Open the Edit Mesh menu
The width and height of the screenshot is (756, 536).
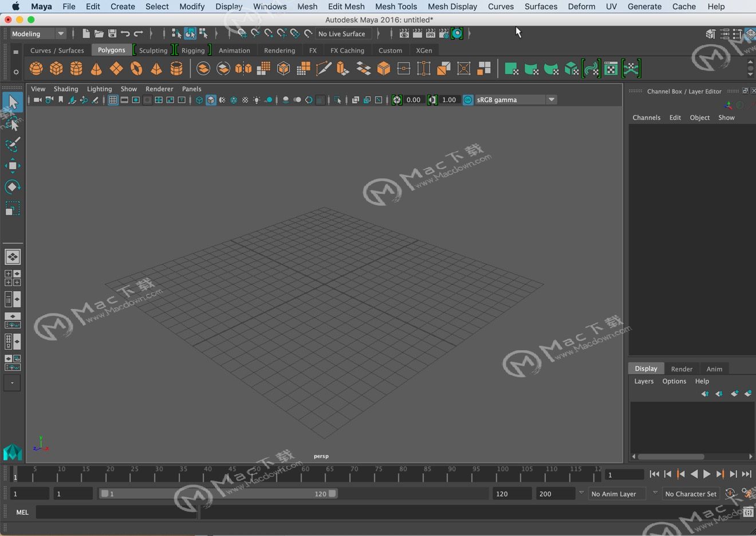(346, 6)
